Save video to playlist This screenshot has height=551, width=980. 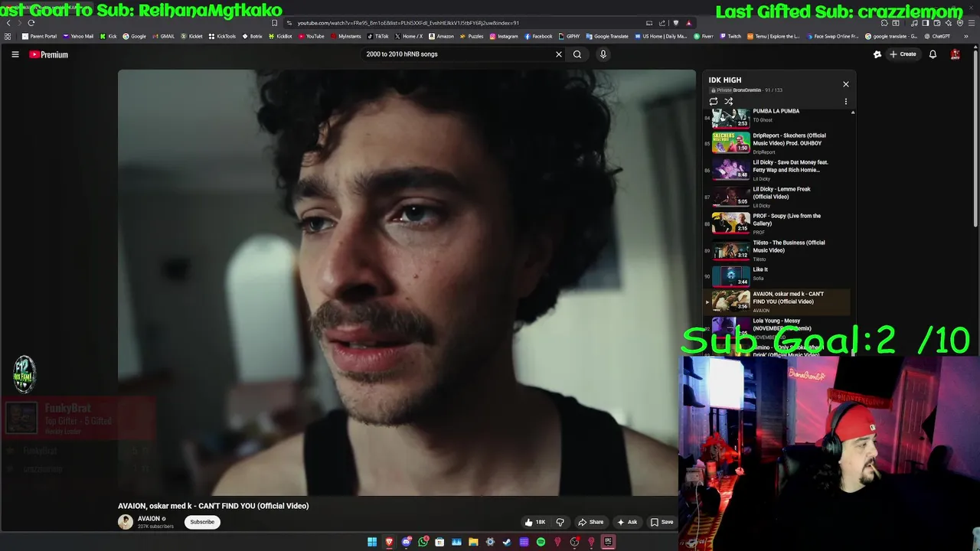point(661,522)
